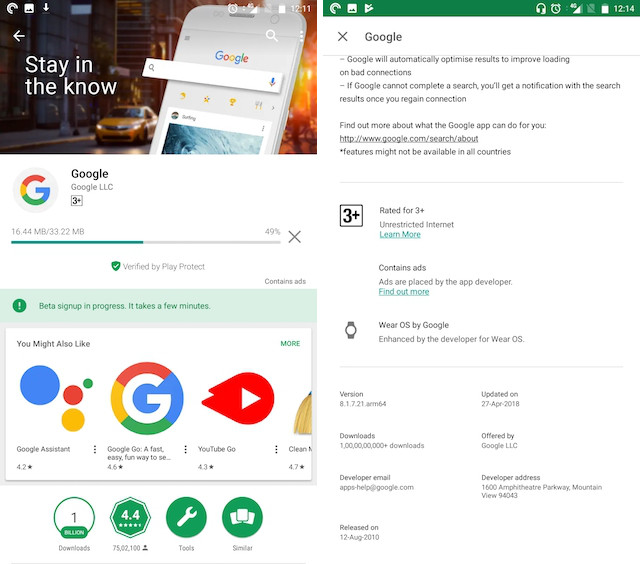
Task: Tap the Similar apps icon
Action: 242,517
